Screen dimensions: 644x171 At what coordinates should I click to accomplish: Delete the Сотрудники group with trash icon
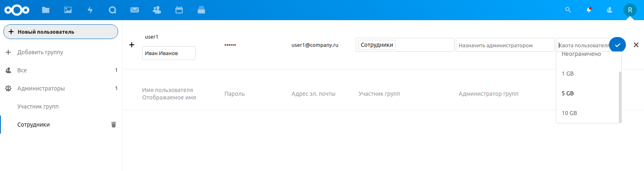[114, 125]
